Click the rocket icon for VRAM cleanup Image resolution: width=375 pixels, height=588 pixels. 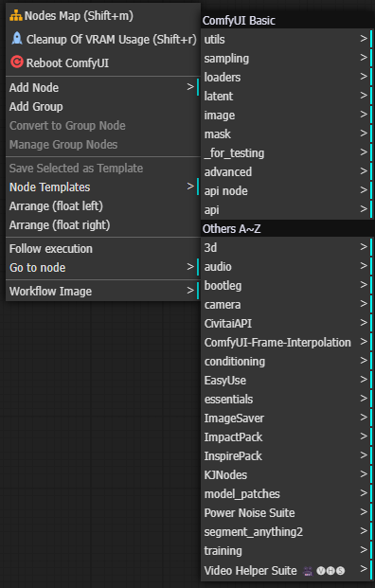[17, 39]
